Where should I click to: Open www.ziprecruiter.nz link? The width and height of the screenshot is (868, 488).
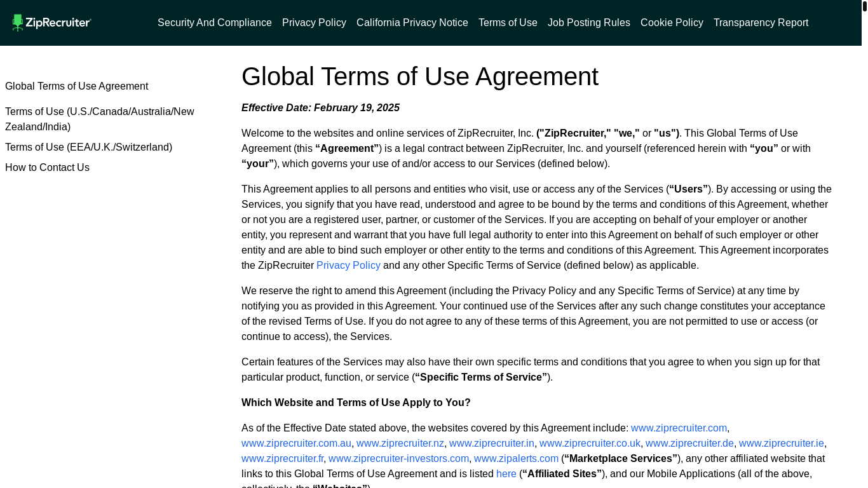pyautogui.click(x=400, y=444)
